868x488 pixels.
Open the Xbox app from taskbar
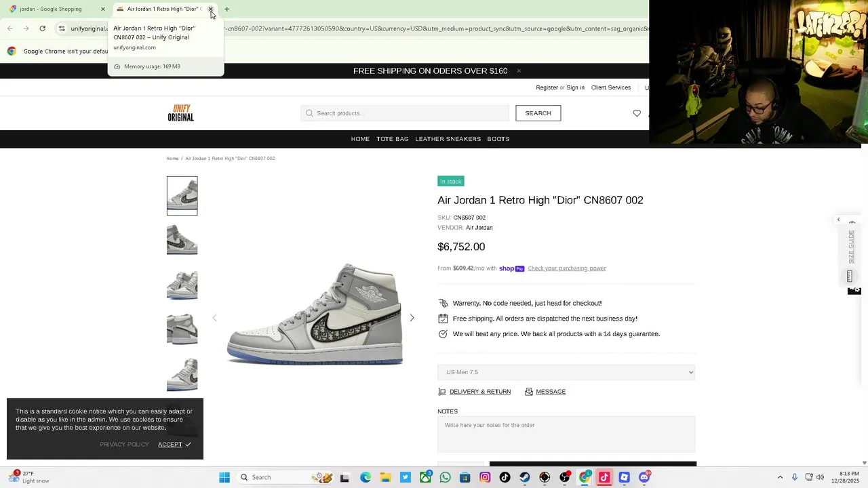tap(425, 477)
